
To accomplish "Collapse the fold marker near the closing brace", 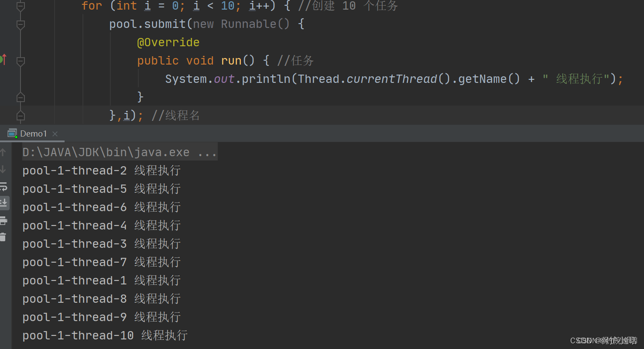I will point(20,97).
